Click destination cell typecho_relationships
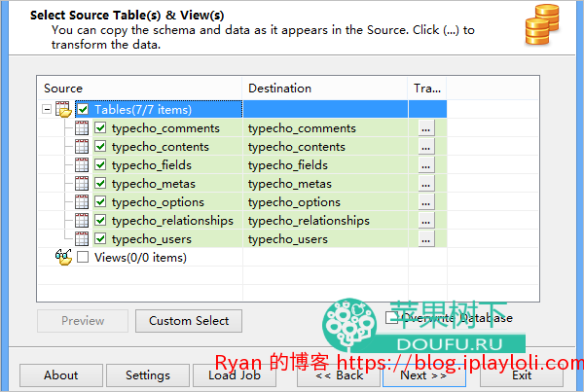Screen dimensions: 584x392 tap(325, 221)
